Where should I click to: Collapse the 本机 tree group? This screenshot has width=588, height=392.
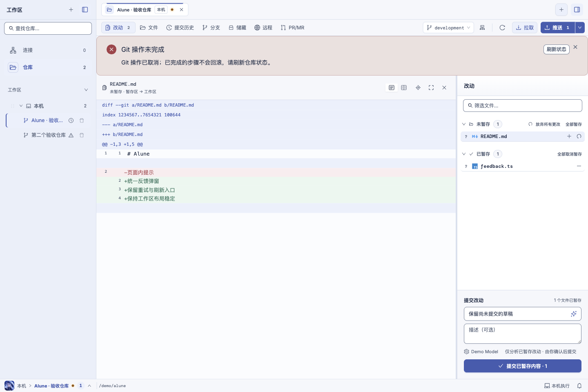[x=21, y=106]
